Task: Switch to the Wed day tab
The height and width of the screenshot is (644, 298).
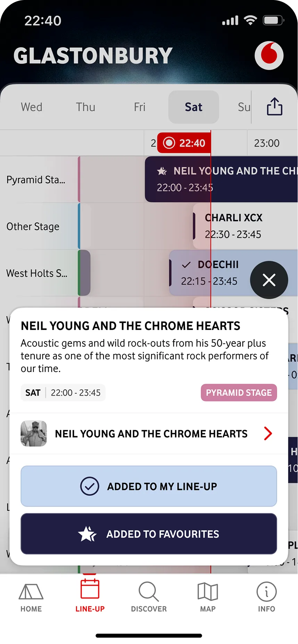Action: point(32,107)
